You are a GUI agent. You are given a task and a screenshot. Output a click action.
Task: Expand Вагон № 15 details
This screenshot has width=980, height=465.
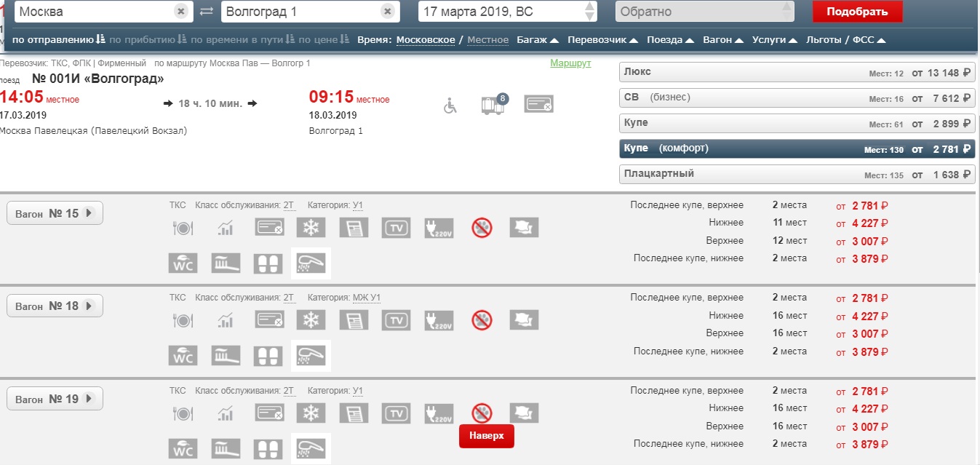pos(55,213)
